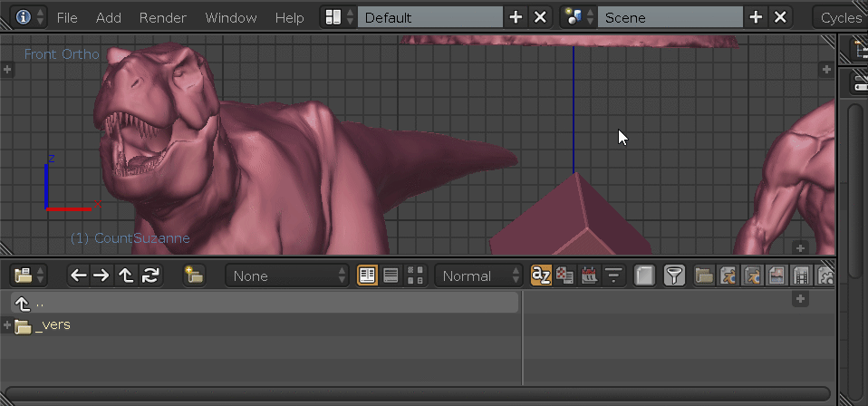Select the file browser horizontal scrollbar
The image size is (868, 406).
(418, 394)
